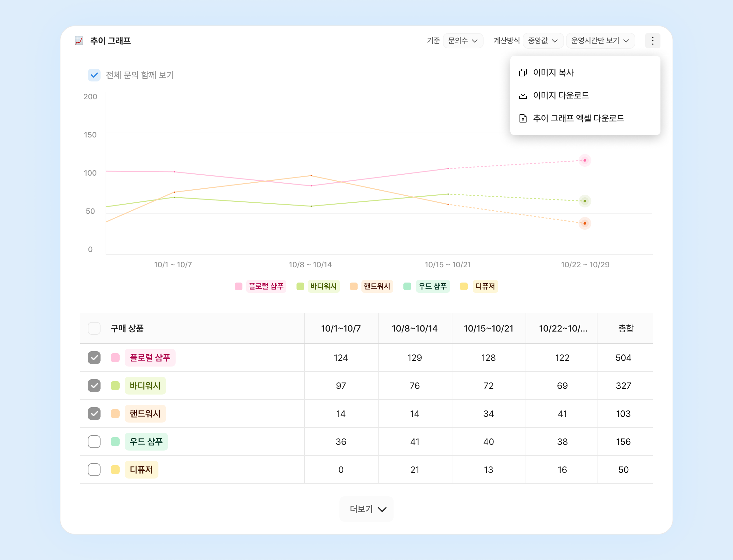Click the orange endpoint marker on the chart
This screenshot has width=733, height=560.
(584, 223)
